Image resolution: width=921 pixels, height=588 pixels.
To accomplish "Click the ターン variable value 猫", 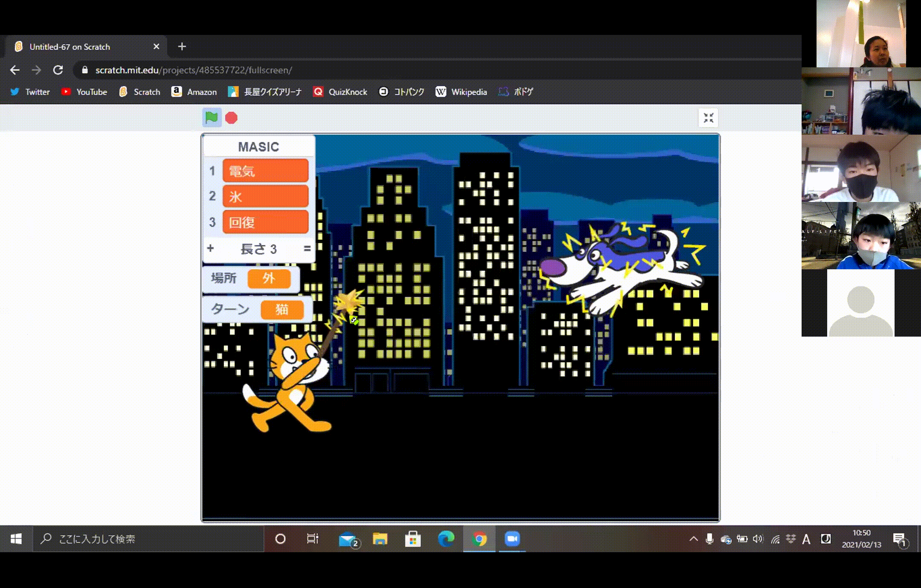I will click(x=282, y=309).
